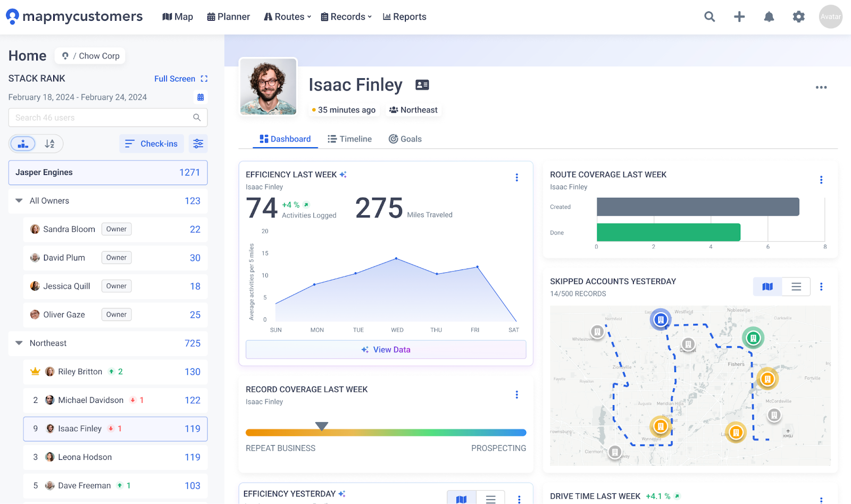Show Skipped Accounts as map view
851x504 pixels.
767,287
